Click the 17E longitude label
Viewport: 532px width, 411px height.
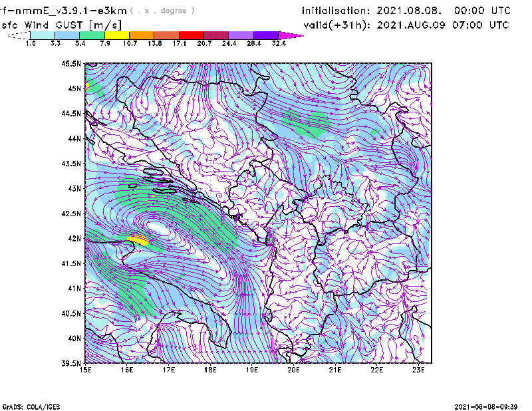tap(169, 370)
